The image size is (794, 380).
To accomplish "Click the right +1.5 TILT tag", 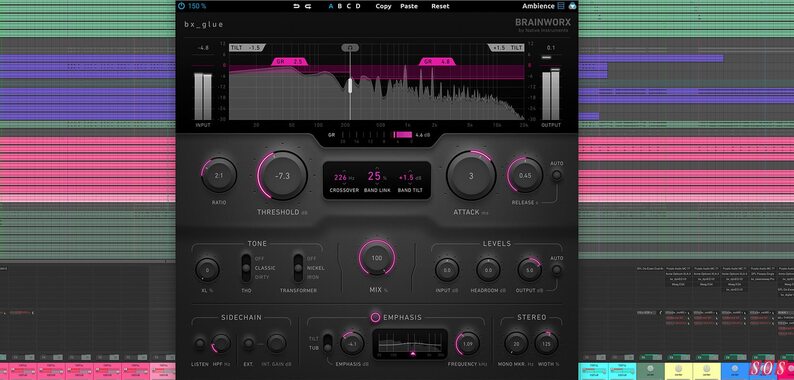I will coord(506,47).
